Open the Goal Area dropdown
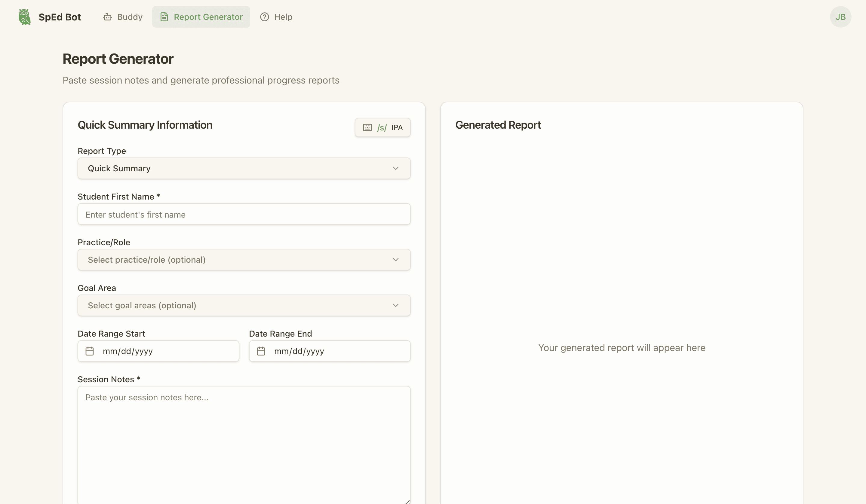The height and width of the screenshot is (504, 866). click(244, 305)
